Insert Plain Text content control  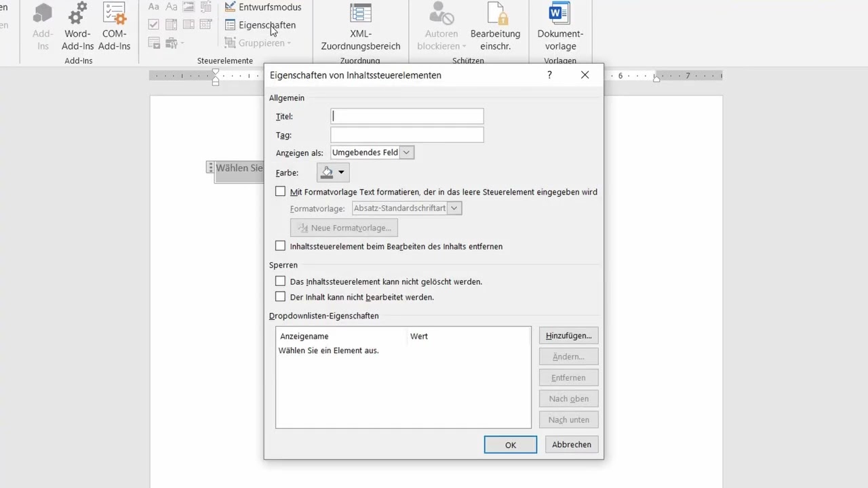[x=172, y=7]
